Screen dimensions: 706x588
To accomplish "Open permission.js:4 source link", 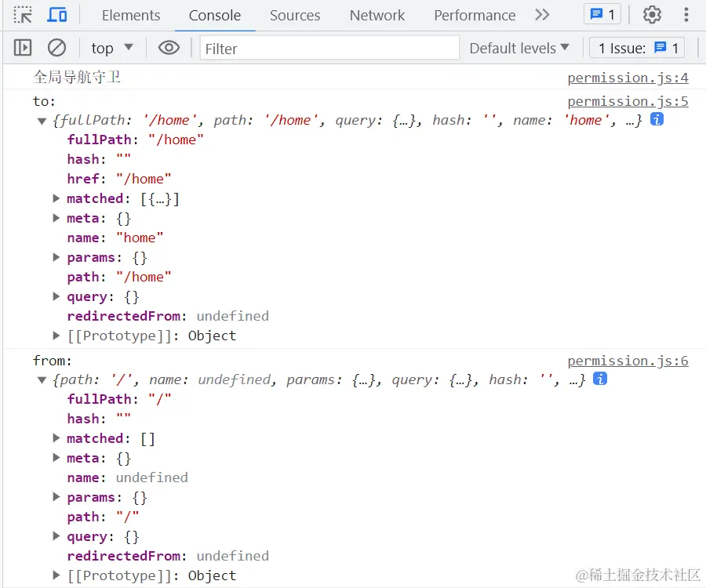I will tap(628, 78).
